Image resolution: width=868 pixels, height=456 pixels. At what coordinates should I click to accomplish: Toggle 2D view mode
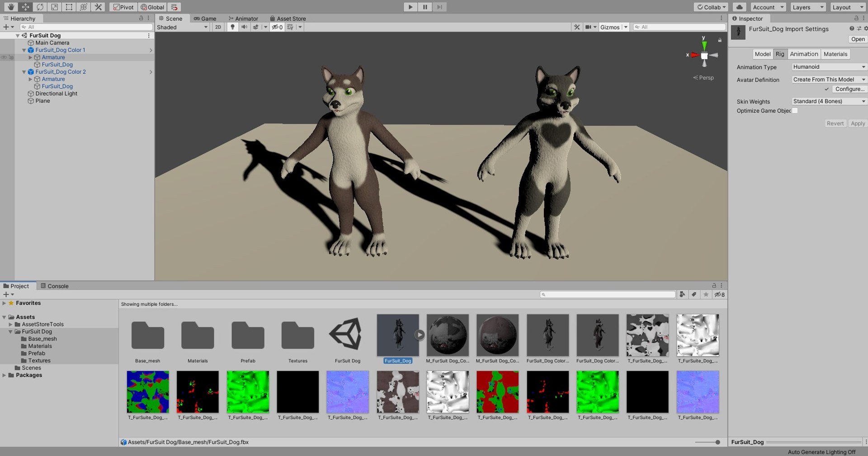(x=218, y=27)
